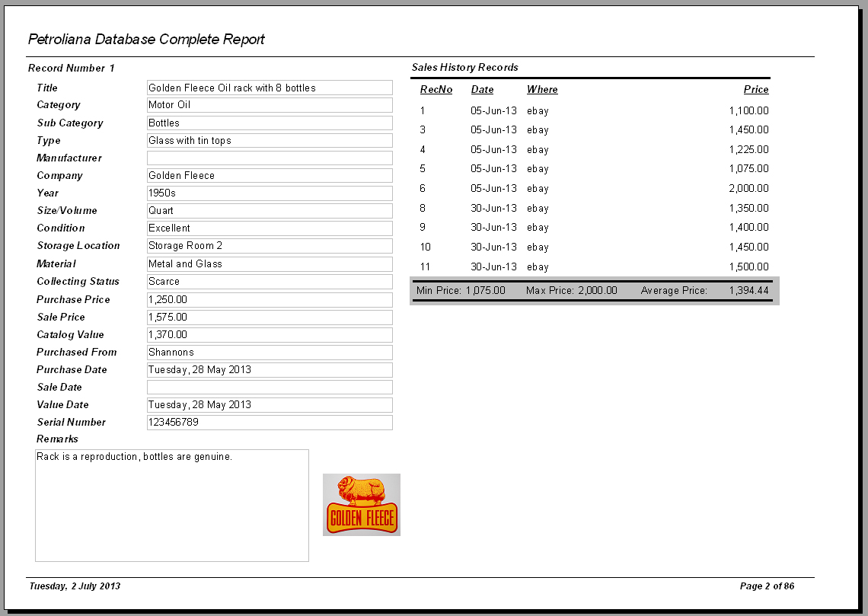The image size is (868, 616).
Task: Click the Storage Location field 'Storage Room 2'
Action: pos(270,246)
